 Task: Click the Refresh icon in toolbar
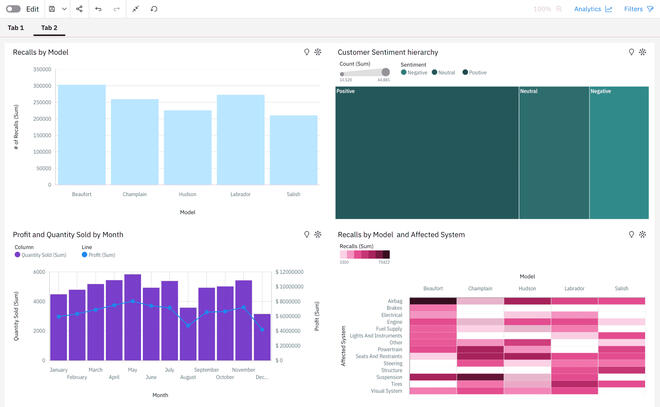click(153, 8)
